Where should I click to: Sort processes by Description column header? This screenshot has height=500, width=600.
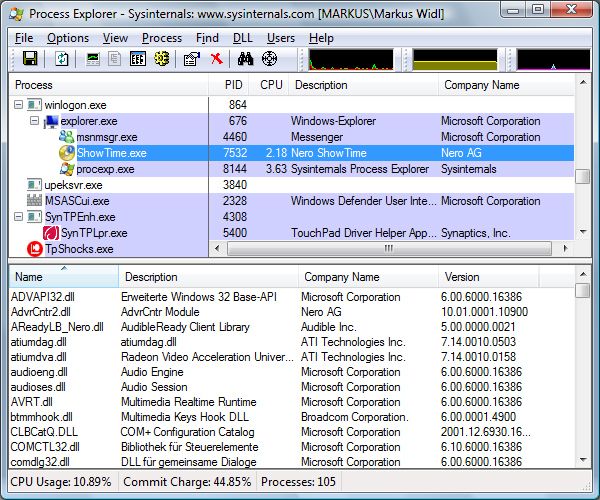point(364,85)
